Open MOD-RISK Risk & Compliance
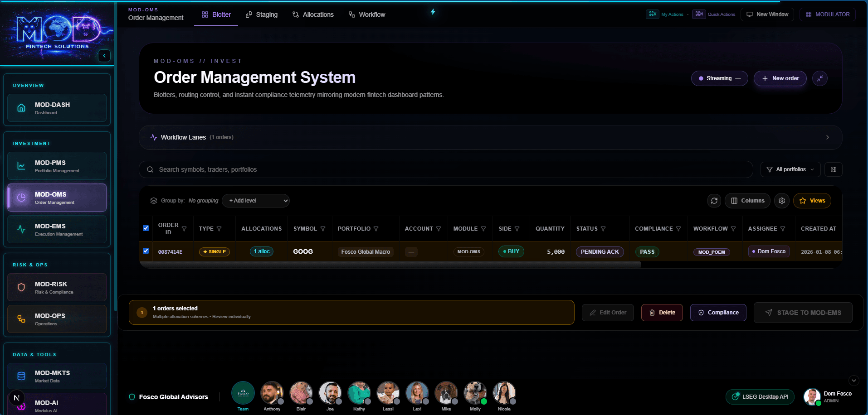The height and width of the screenshot is (415, 868). point(57,287)
